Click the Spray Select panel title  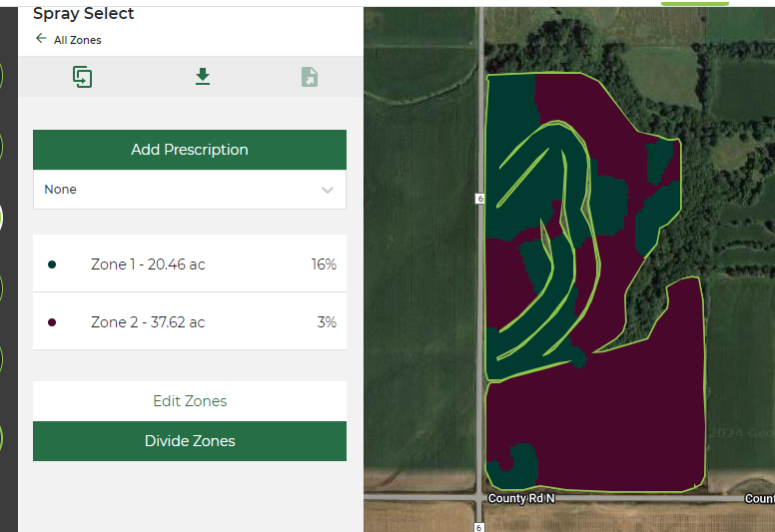84,14
